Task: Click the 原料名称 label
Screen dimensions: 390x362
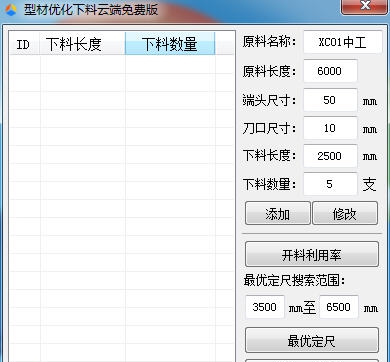Action: 269,42
